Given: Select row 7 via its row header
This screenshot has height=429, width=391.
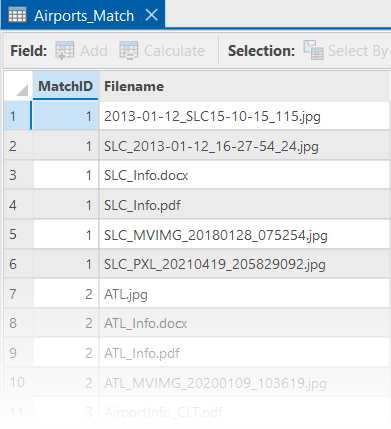Looking at the screenshot, I should click(18, 294).
